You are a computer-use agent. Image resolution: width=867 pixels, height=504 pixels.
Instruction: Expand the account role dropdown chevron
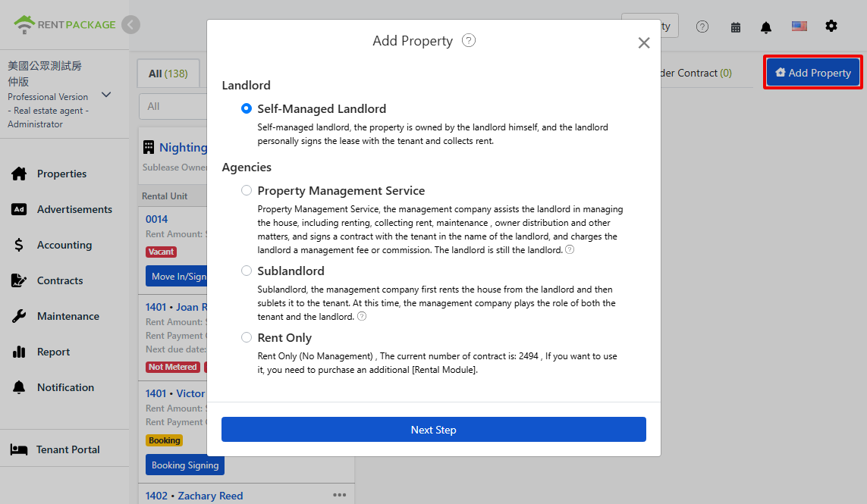pyautogui.click(x=106, y=95)
